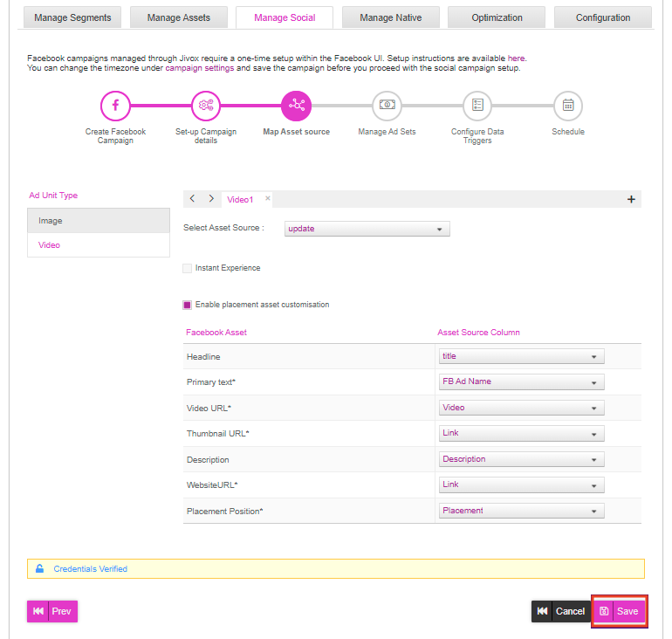This screenshot has height=639, width=672.
Task: Open the Optimization tab
Action: click(497, 17)
